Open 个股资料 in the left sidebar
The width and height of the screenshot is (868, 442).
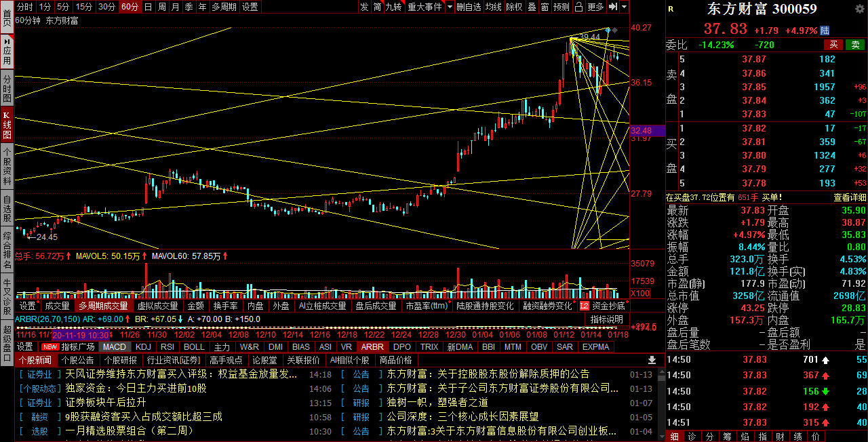tap(7, 165)
